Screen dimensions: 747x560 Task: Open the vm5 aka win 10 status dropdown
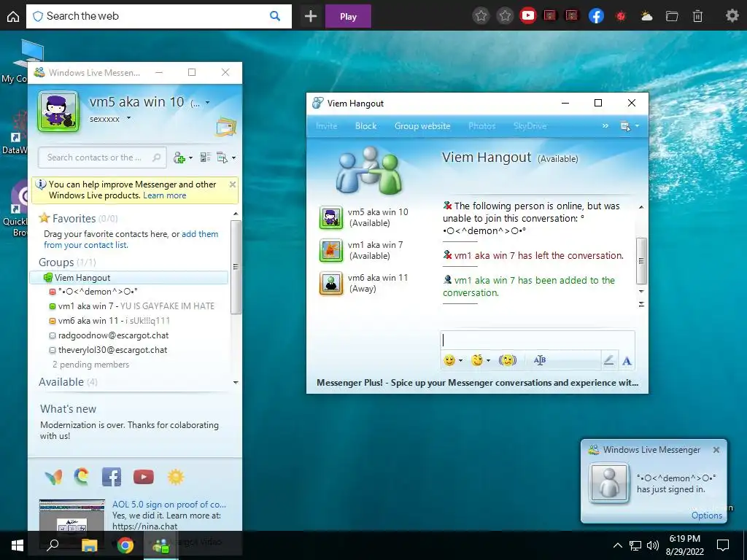[207, 102]
